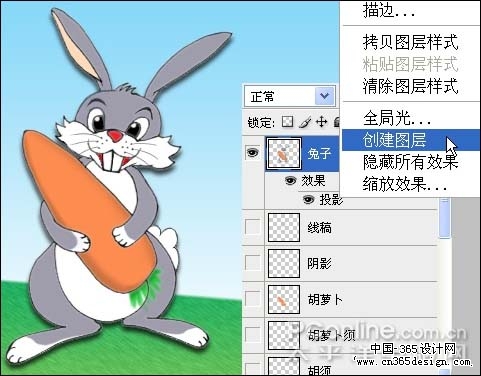Click the lock image pixels brush icon

point(305,122)
